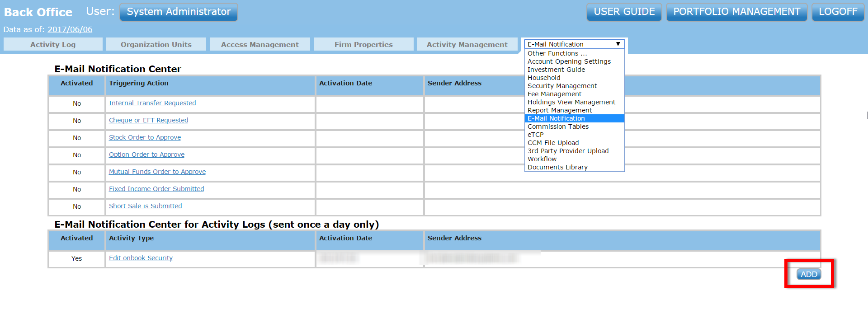Open Short Sale is Submitted link

[x=145, y=206]
